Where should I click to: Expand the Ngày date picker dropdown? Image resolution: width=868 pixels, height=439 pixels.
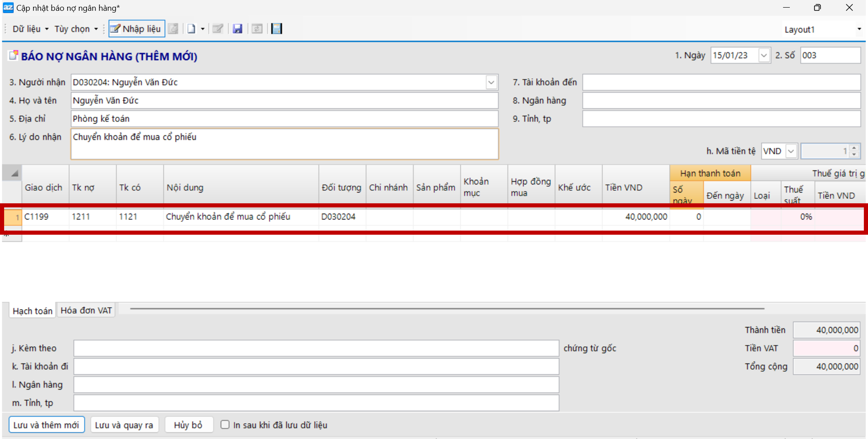tap(764, 56)
